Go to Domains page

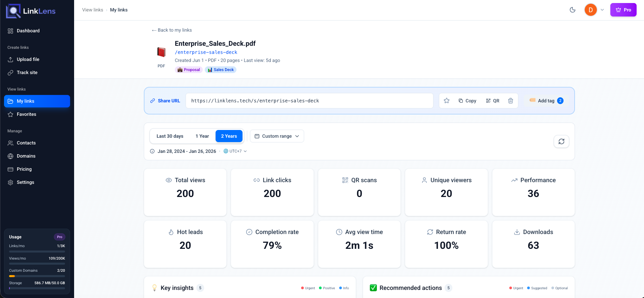37,156
